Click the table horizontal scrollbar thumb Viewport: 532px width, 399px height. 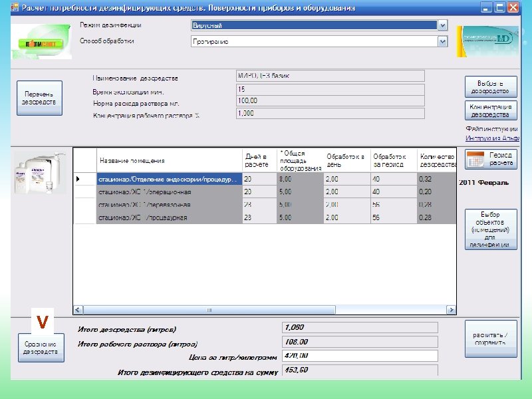(x=209, y=310)
